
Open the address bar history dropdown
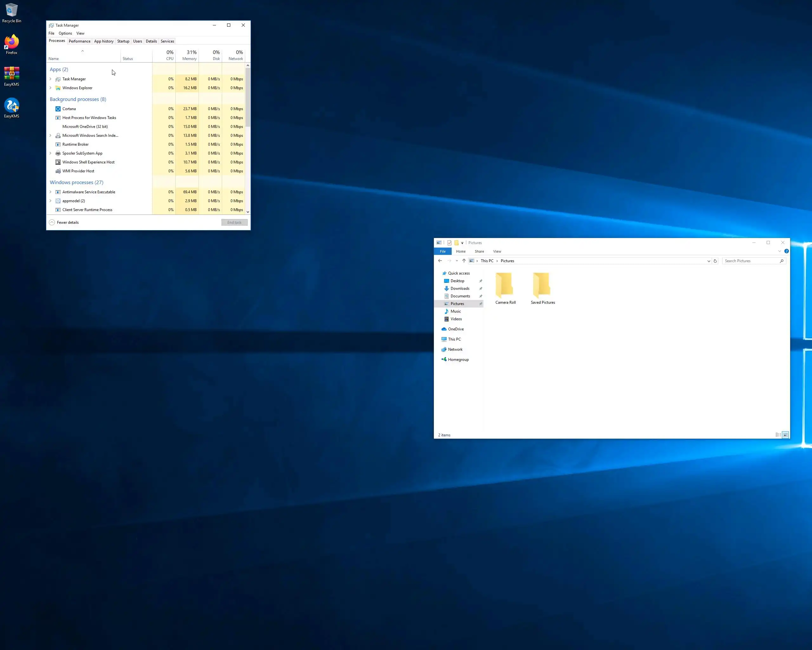[708, 261]
